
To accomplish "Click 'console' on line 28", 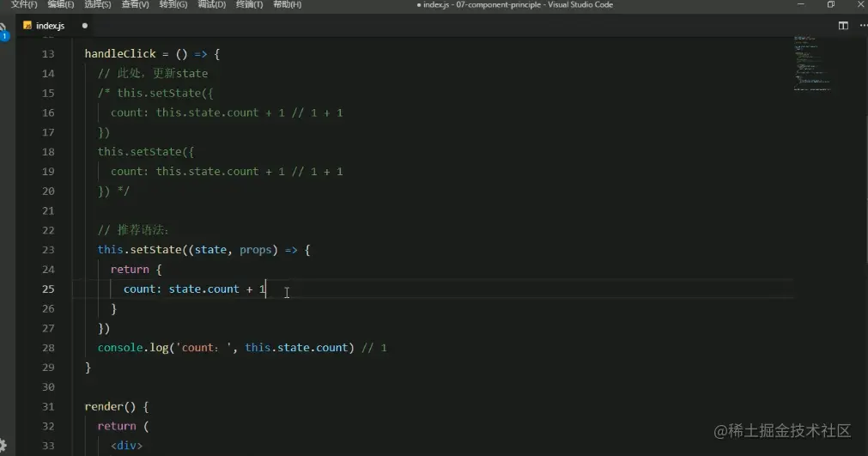I will coord(120,348).
